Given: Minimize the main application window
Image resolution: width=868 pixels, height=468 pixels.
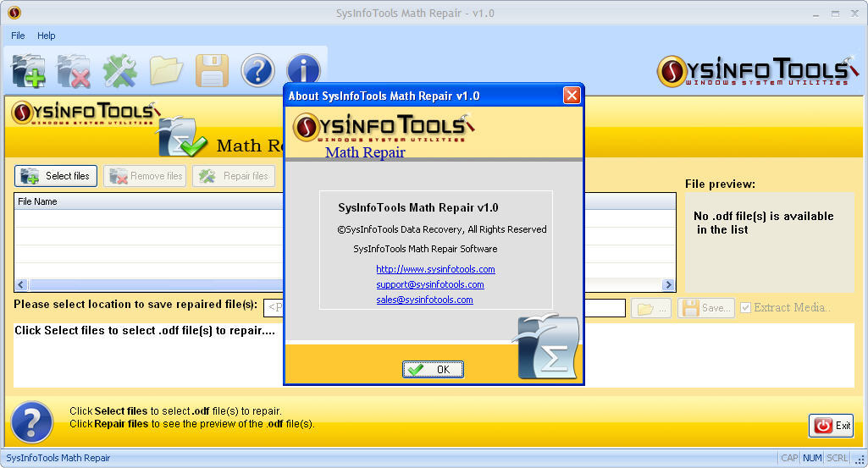Looking at the screenshot, I should 815,14.
